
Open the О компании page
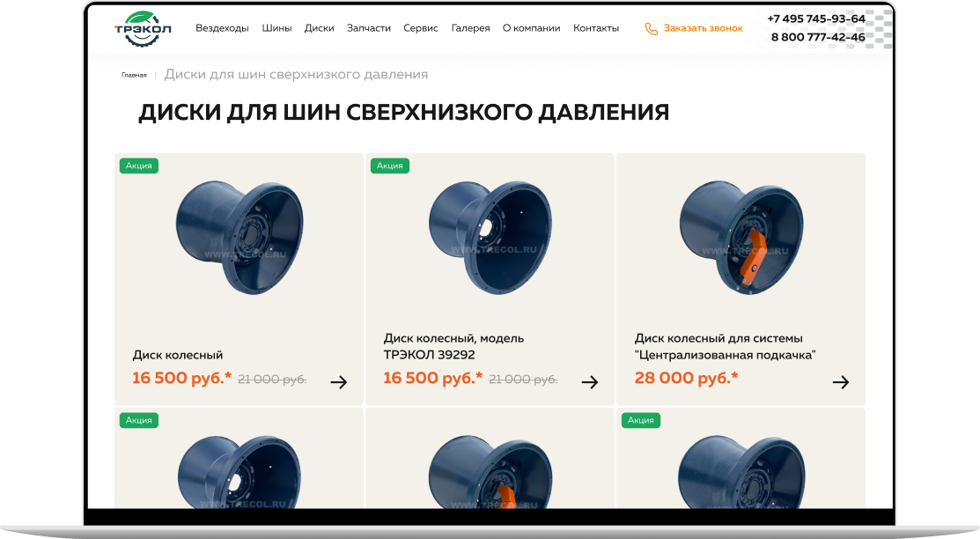(531, 28)
